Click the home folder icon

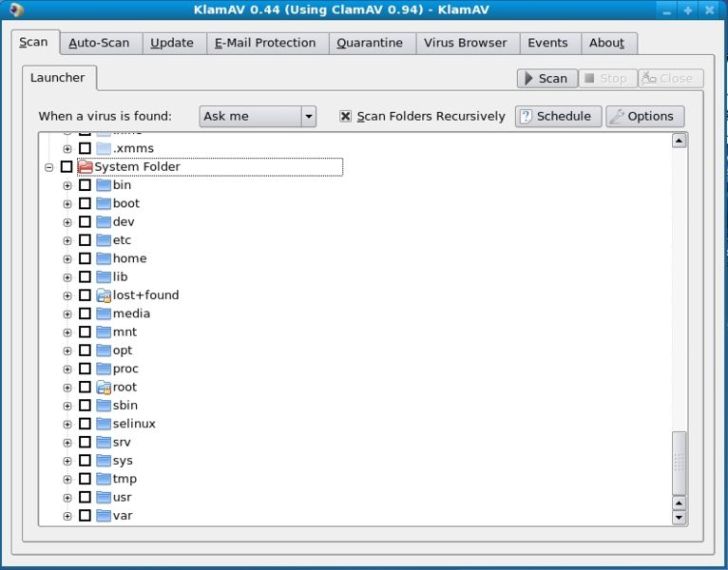coord(104,258)
